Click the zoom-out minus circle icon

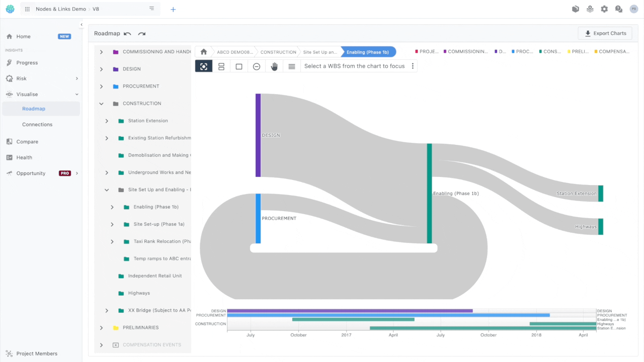[257, 66]
